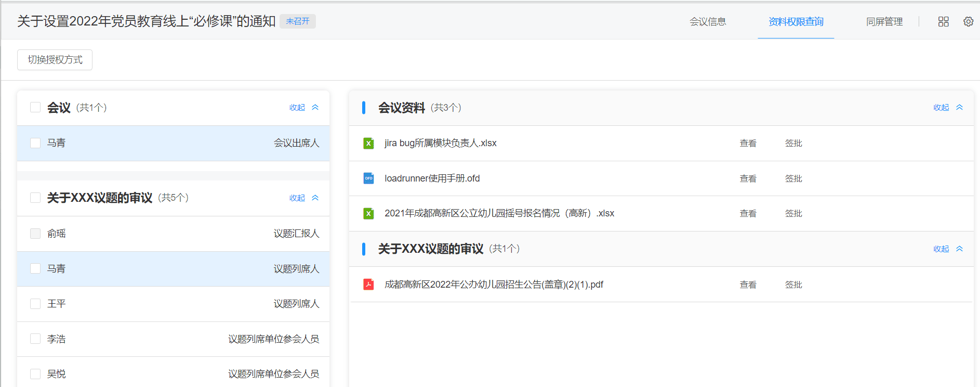The image size is (980, 387).
Task: Click 查看 for 2021年成都高新区 xlsx file
Action: point(748,213)
